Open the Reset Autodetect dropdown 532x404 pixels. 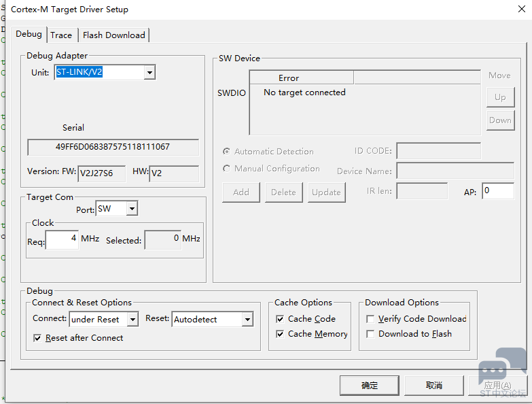247,320
